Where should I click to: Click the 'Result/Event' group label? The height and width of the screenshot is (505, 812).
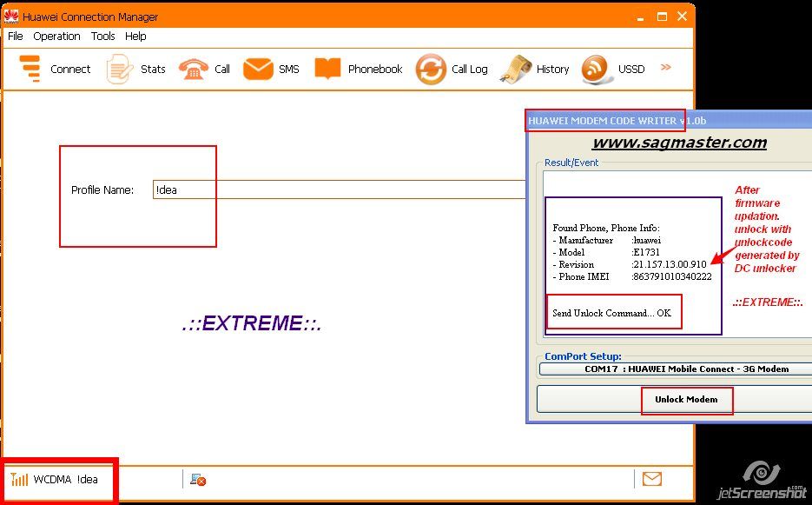[x=571, y=163]
